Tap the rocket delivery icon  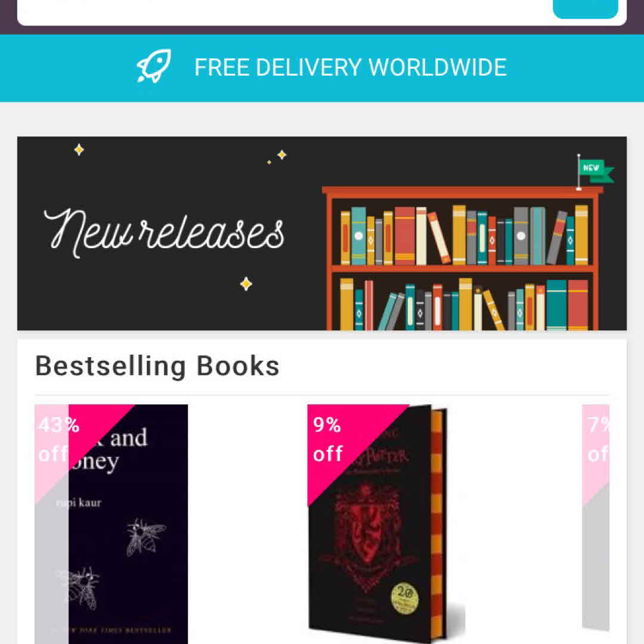coord(154,66)
